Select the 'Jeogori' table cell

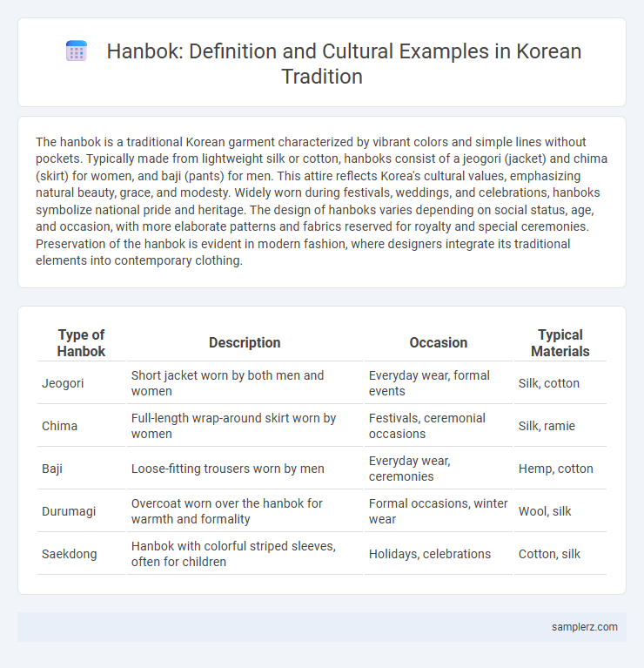click(x=81, y=383)
